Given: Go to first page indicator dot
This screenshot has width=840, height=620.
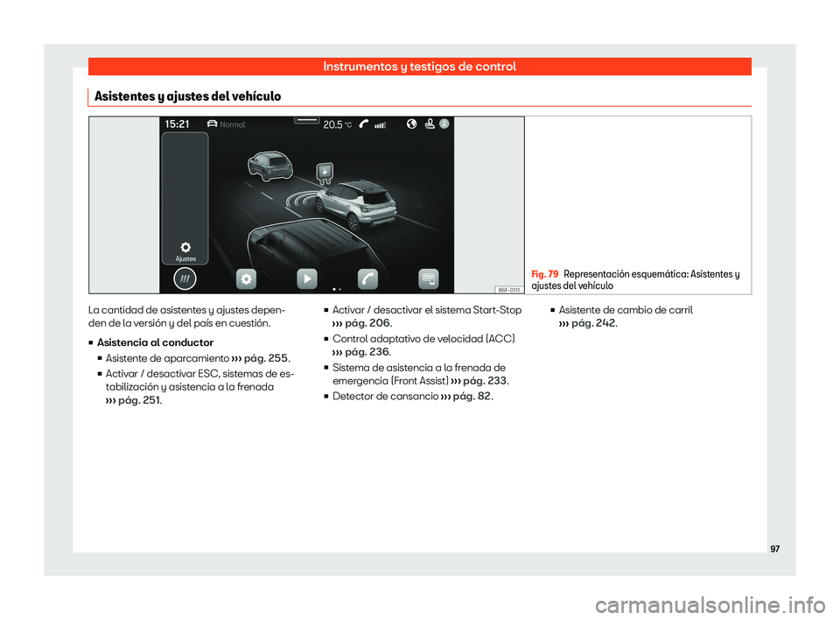Looking at the screenshot, I should click(x=334, y=289).
